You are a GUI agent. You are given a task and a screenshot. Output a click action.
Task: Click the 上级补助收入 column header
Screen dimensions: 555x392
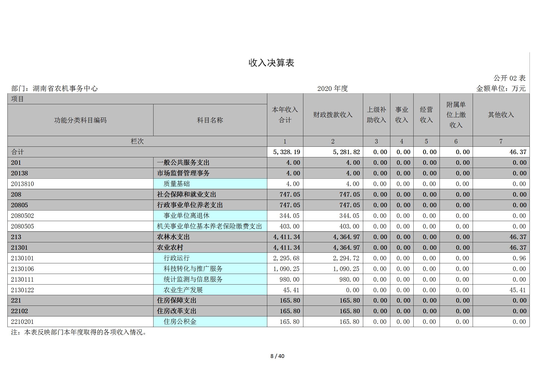[x=377, y=115]
